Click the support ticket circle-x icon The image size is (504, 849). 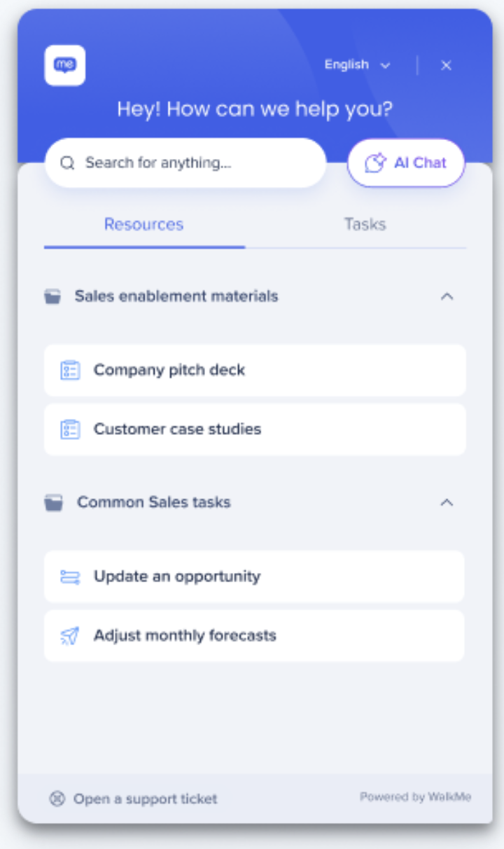[57, 799]
